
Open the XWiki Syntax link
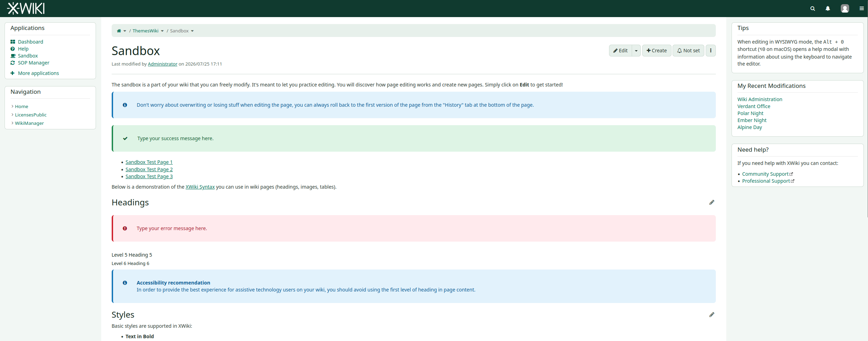point(200,187)
